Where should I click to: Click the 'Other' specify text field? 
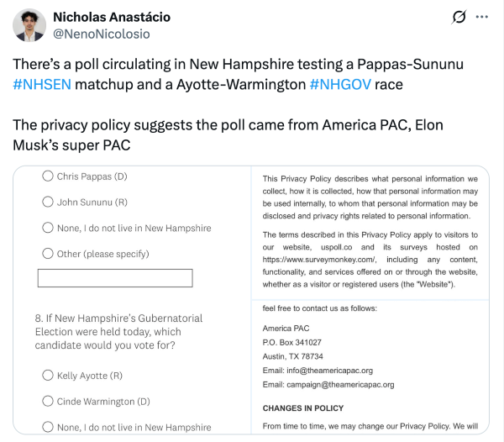tap(115, 278)
